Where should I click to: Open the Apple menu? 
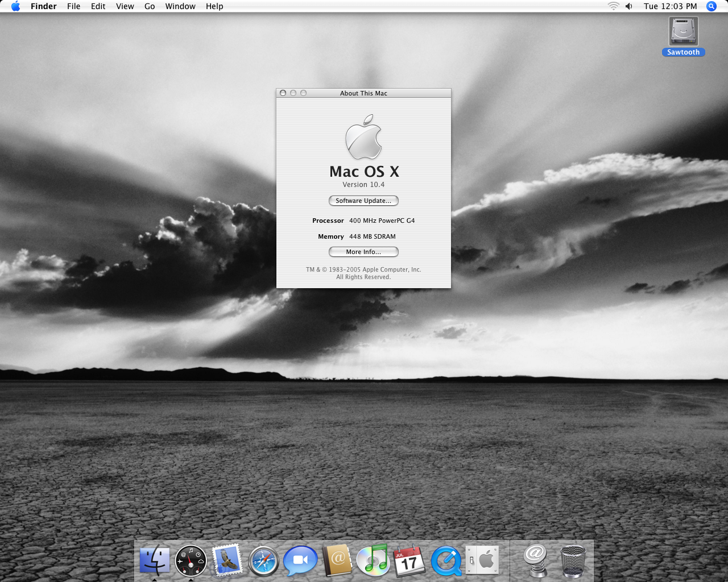tap(16, 6)
